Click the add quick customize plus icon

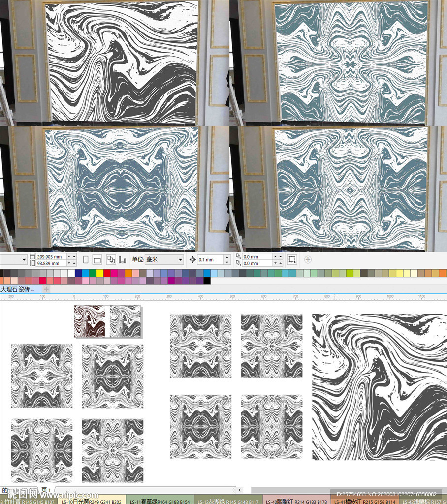(x=308, y=259)
